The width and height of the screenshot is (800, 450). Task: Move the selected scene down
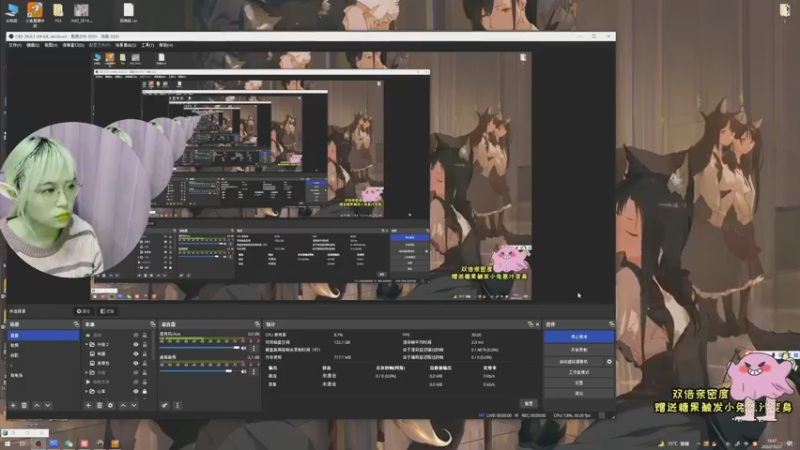click(x=47, y=405)
